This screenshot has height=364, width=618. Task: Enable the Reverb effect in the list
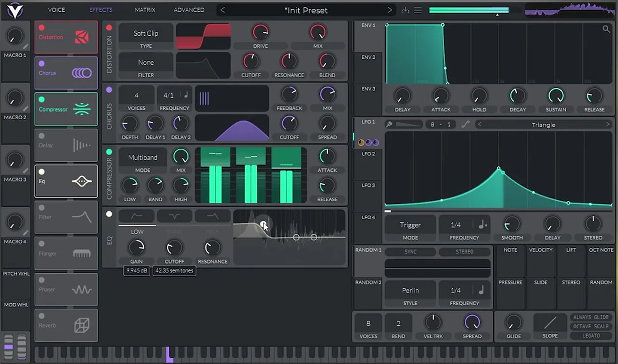[42, 316]
